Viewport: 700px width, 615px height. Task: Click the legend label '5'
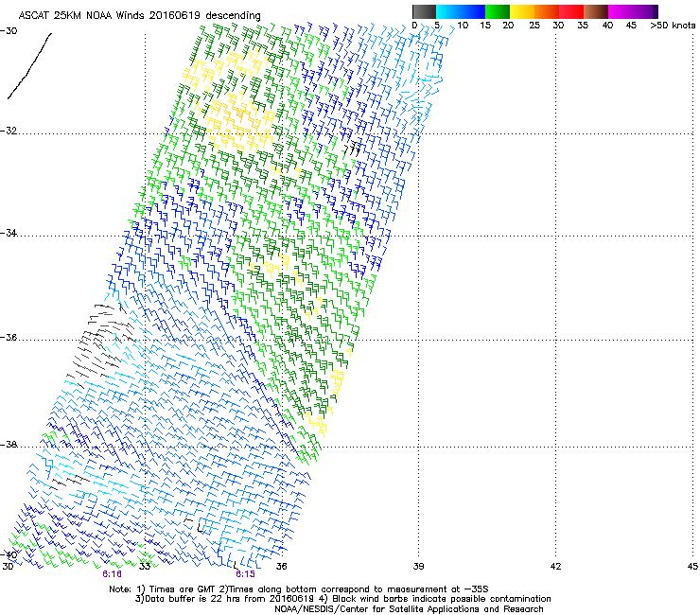pos(437,26)
